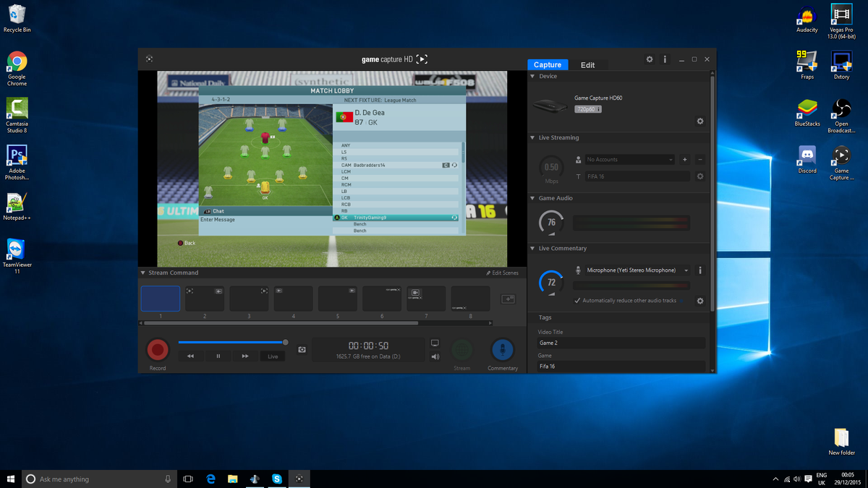Open the Device settings gear
The height and width of the screenshot is (488, 868).
click(699, 121)
